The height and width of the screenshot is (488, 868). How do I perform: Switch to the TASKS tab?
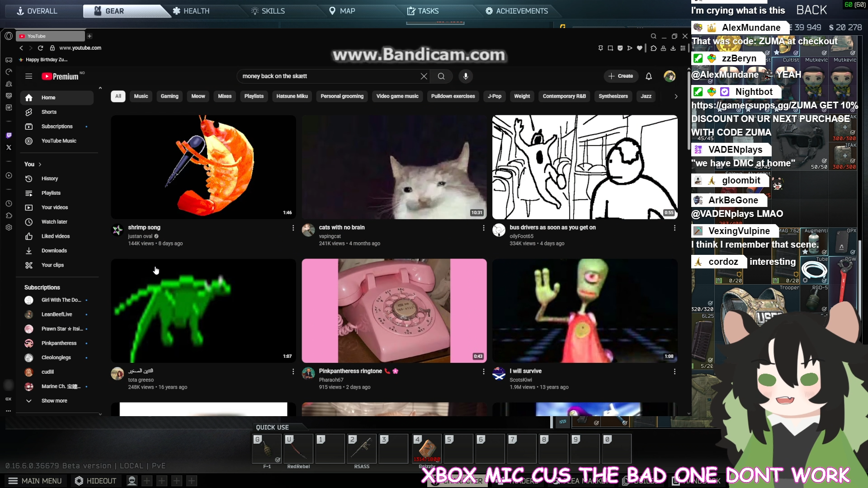click(423, 11)
